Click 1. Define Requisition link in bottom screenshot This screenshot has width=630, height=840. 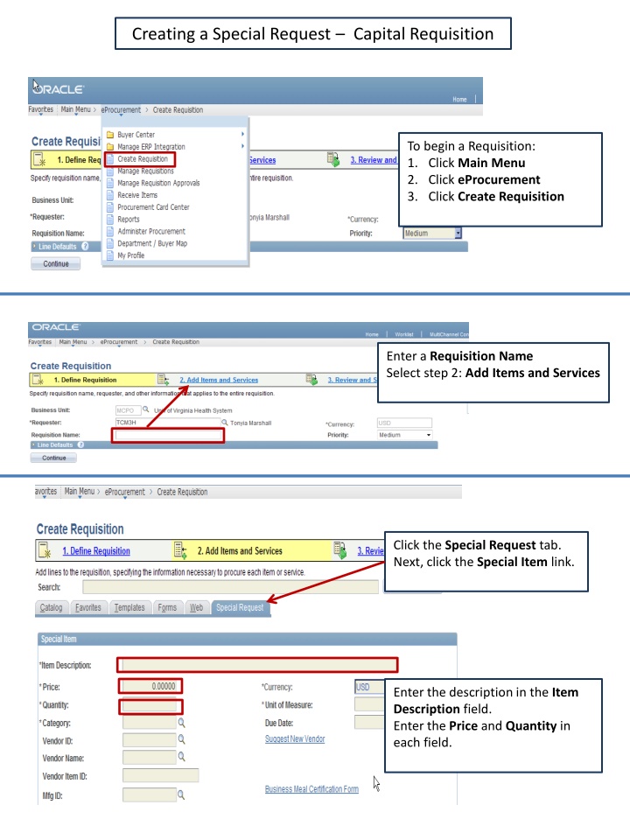pos(96,550)
